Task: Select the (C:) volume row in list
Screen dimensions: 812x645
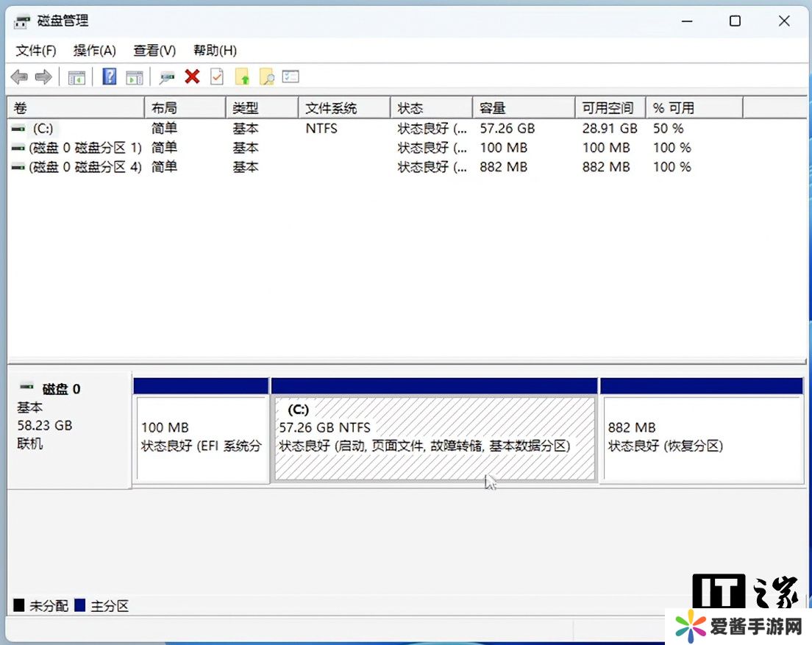Action: (x=43, y=128)
